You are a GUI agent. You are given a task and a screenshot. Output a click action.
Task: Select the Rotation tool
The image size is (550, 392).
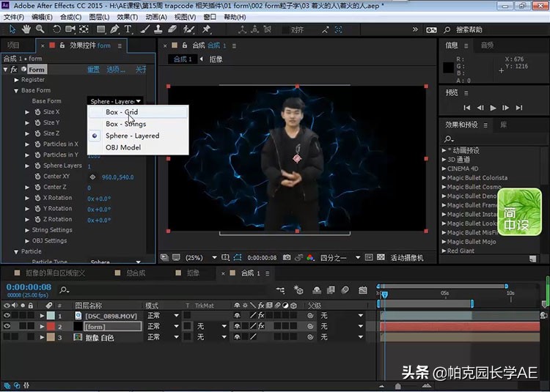56,29
